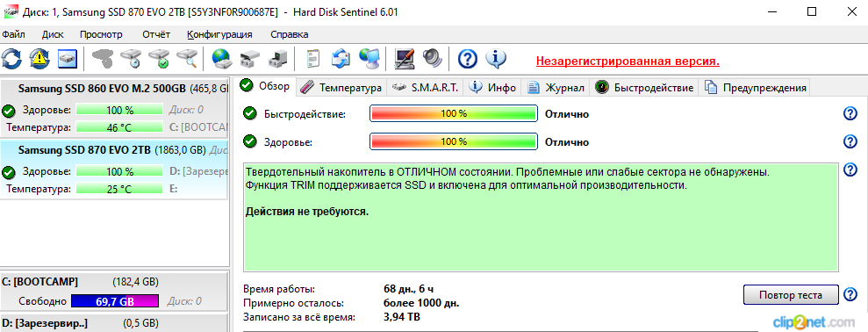
Task: Click the disk with green checkmark icon
Action: tap(160, 58)
